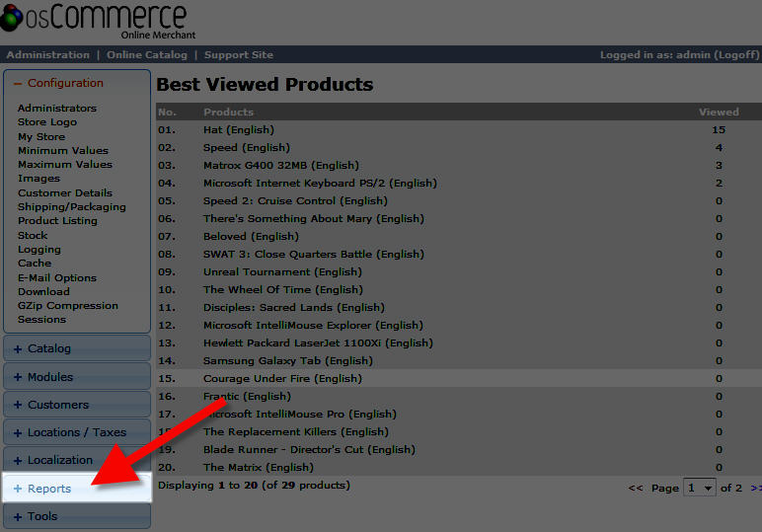Expand the Tools section
This screenshot has width=762, height=532.
[42, 516]
